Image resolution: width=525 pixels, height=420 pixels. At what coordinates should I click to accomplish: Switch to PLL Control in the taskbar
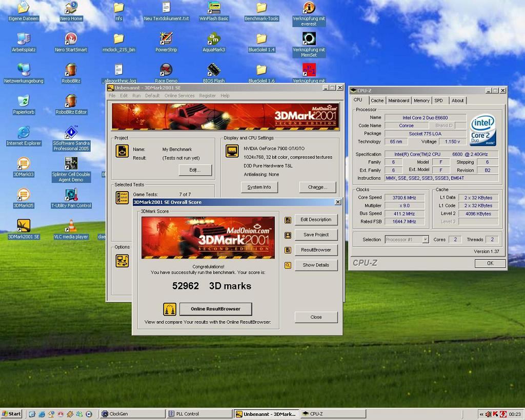199,414
